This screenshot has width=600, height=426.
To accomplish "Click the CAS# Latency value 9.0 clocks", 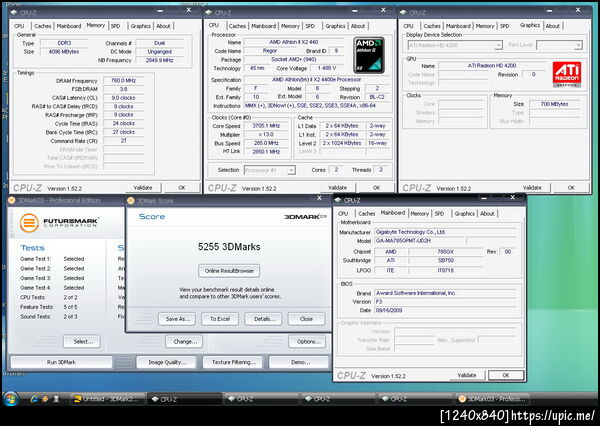I will point(123,98).
